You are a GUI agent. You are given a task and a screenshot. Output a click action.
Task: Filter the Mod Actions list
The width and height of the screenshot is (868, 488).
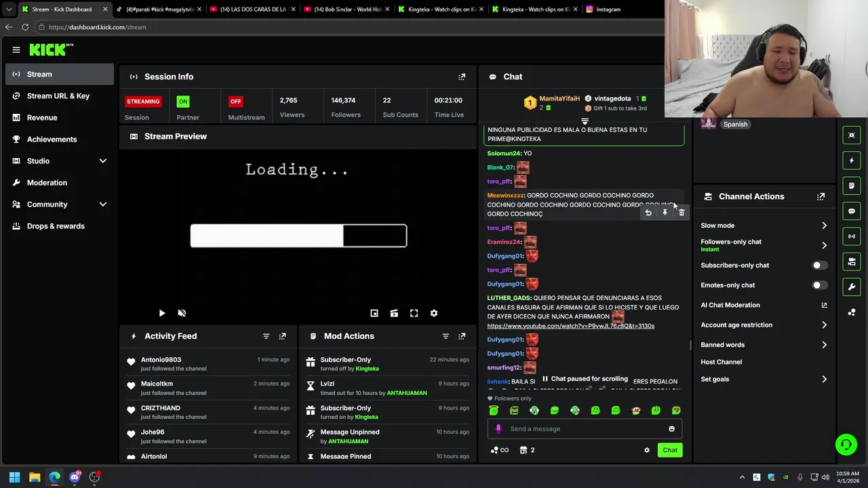click(446, 336)
